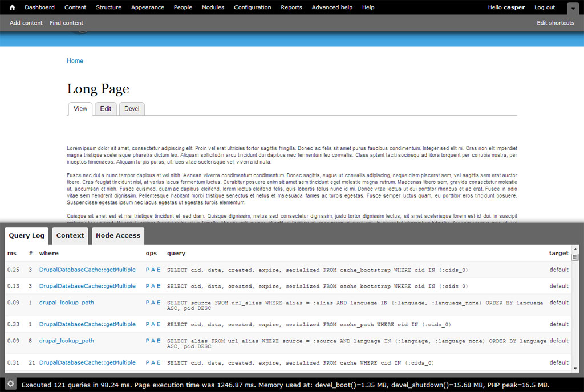
Task: Click the count 21 cell
Action: click(x=32, y=362)
